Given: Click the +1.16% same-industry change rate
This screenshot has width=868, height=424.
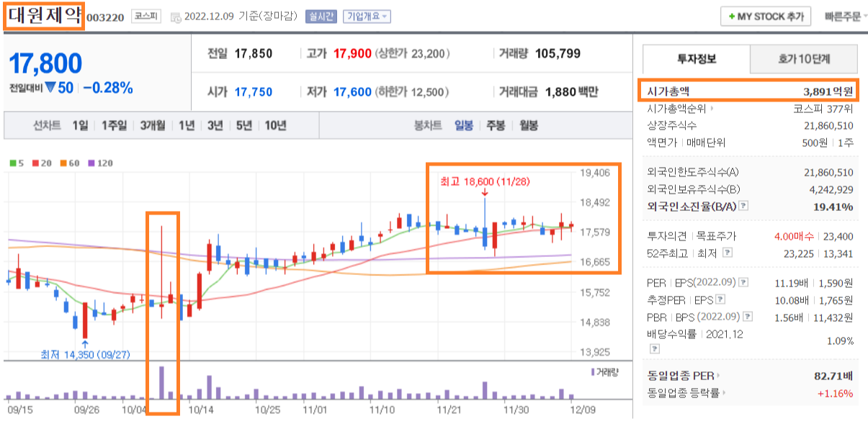Looking at the screenshot, I should pyautogui.click(x=835, y=393).
